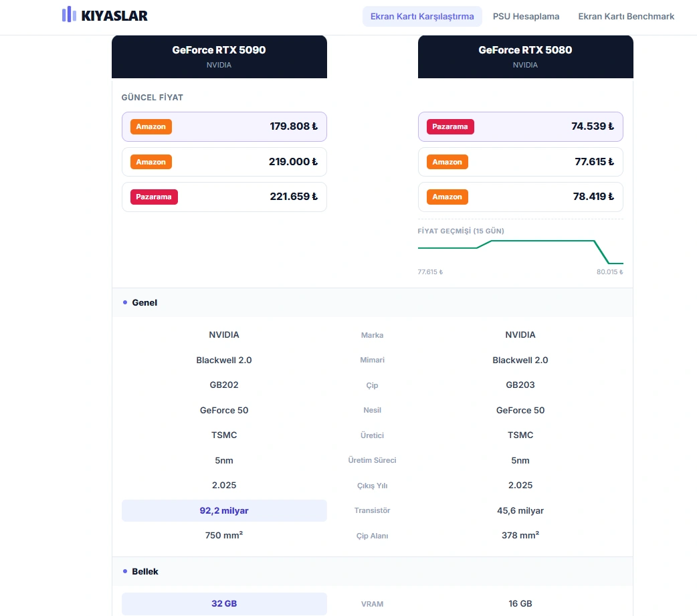This screenshot has height=616, width=697.
Task: Go to Ekran Kartı Benchmark page
Action: pyautogui.click(x=626, y=17)
